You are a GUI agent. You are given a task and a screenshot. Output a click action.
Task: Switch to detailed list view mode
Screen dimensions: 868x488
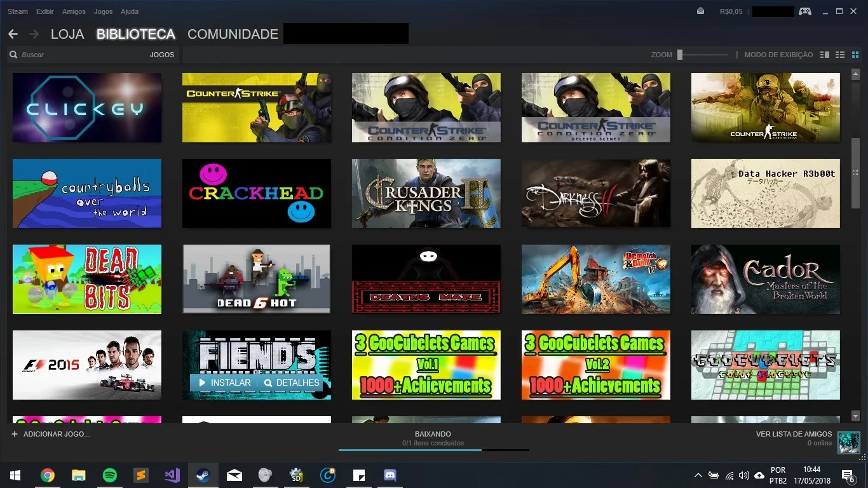pyautogui.click(x=825, y=55)
